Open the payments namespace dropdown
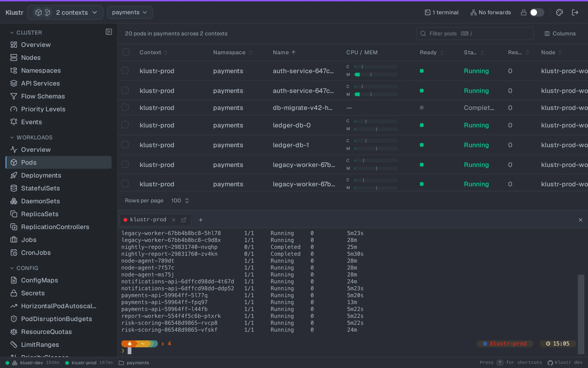Viewport: 588px width, 368px height. coord(130,12)
